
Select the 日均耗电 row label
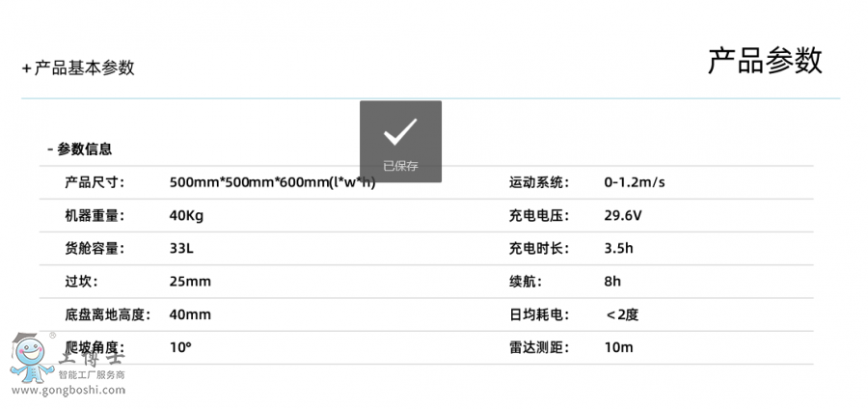point(538,314)
